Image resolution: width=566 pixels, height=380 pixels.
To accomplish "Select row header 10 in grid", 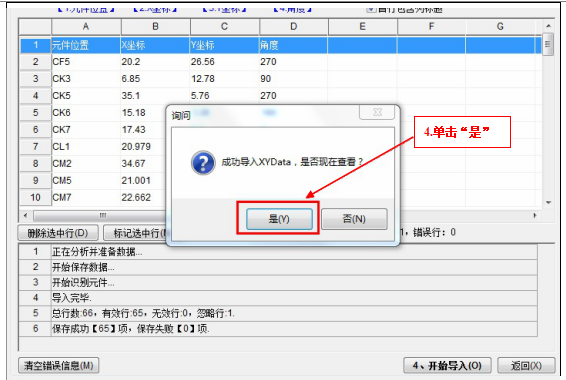I will coord(35,197).
